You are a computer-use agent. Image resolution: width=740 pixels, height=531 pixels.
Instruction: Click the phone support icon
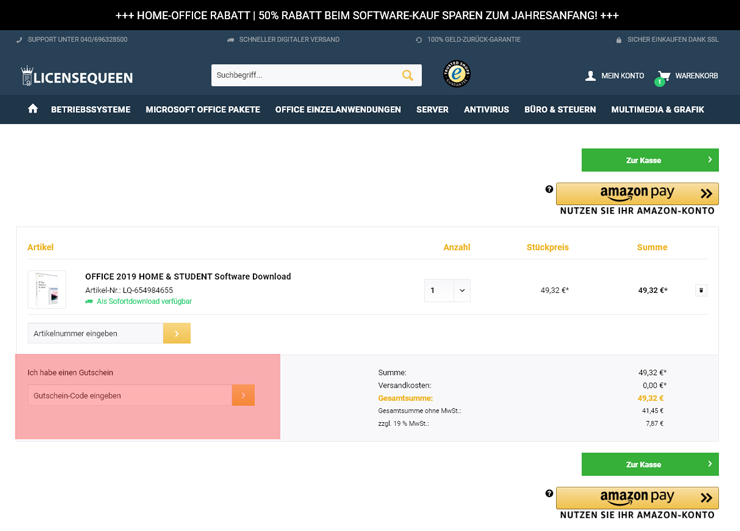pos(19,40)
